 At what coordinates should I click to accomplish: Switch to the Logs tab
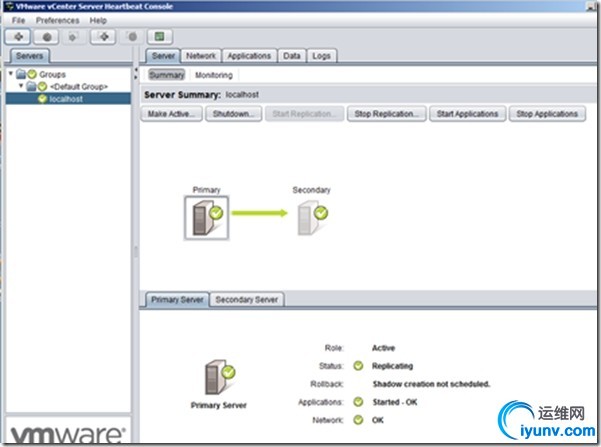[322, 56]
